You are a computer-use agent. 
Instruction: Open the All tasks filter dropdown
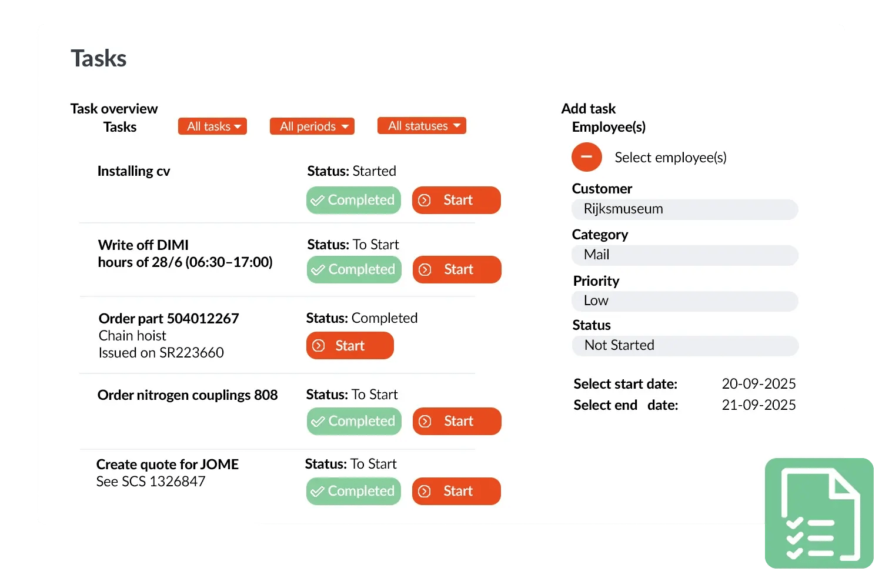pos(213,126)
